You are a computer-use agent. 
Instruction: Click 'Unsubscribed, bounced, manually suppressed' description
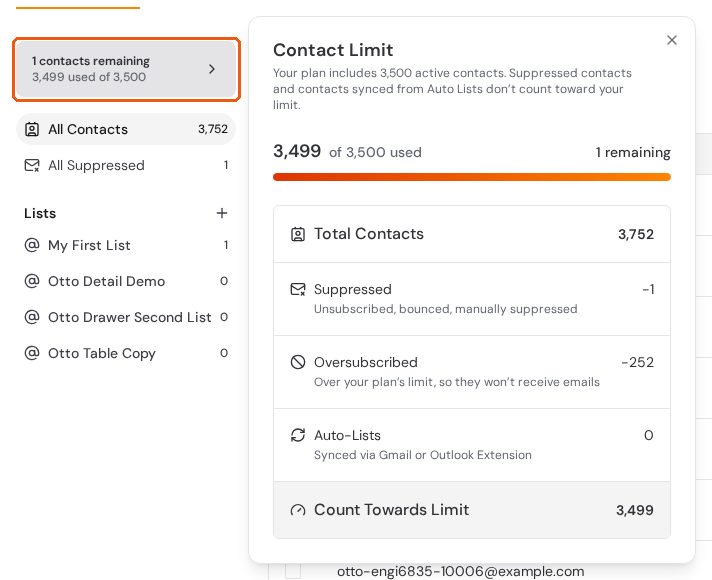[x=445, y=309]
